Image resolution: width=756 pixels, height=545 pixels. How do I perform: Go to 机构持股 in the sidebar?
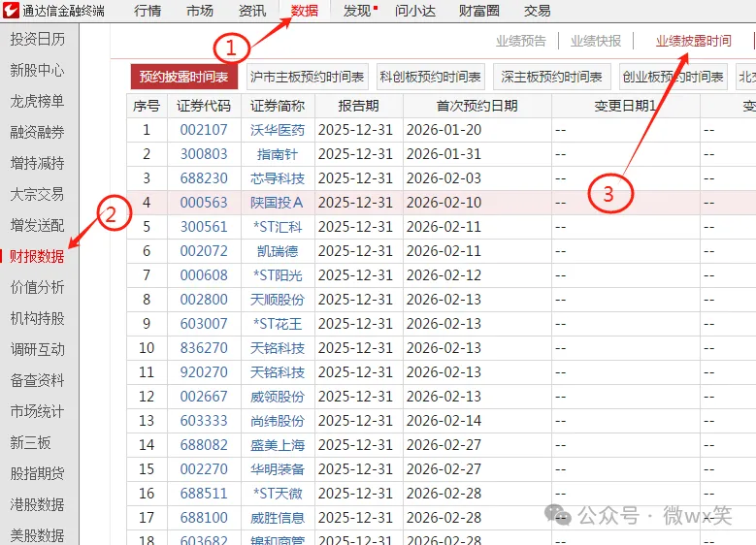pyautogui.click(x=38, y=318)
